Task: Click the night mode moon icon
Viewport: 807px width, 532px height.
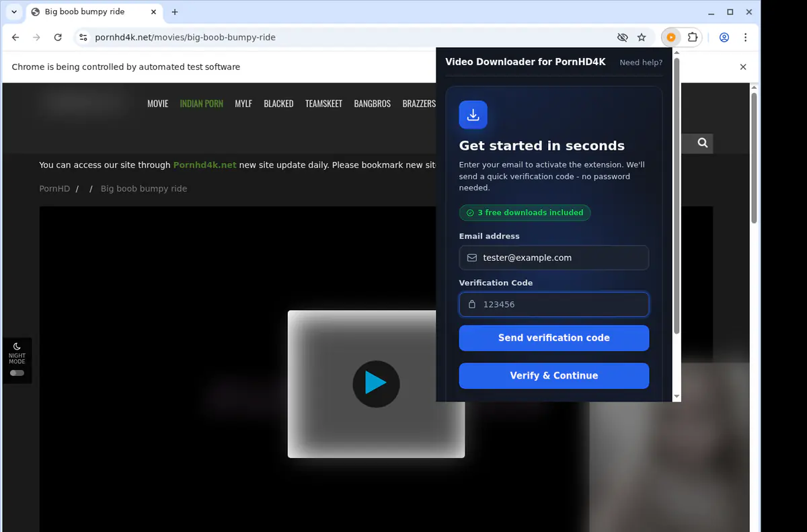Action: (17, 346)
